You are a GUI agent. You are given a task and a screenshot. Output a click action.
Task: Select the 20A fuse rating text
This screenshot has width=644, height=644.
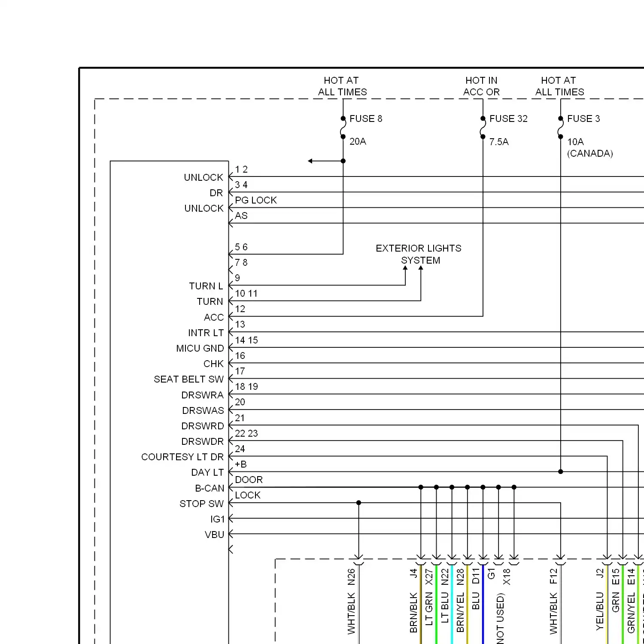tap(358, 142)
